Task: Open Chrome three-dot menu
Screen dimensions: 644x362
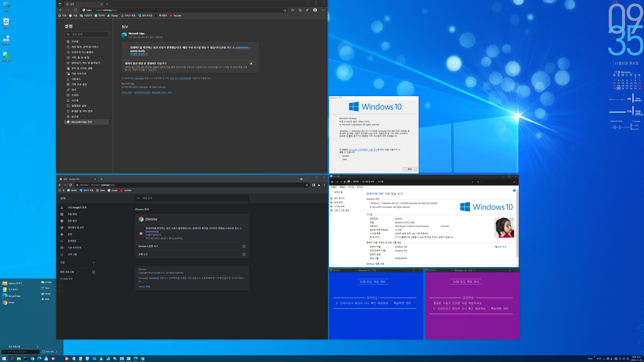Action: (x=324, y=185)
